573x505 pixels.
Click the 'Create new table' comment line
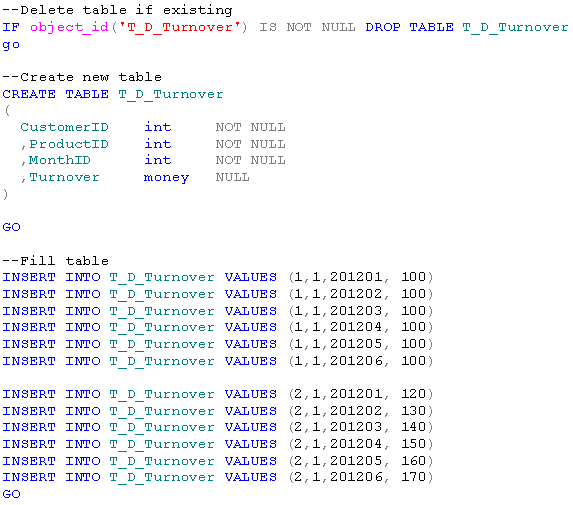tap(82, 77)
